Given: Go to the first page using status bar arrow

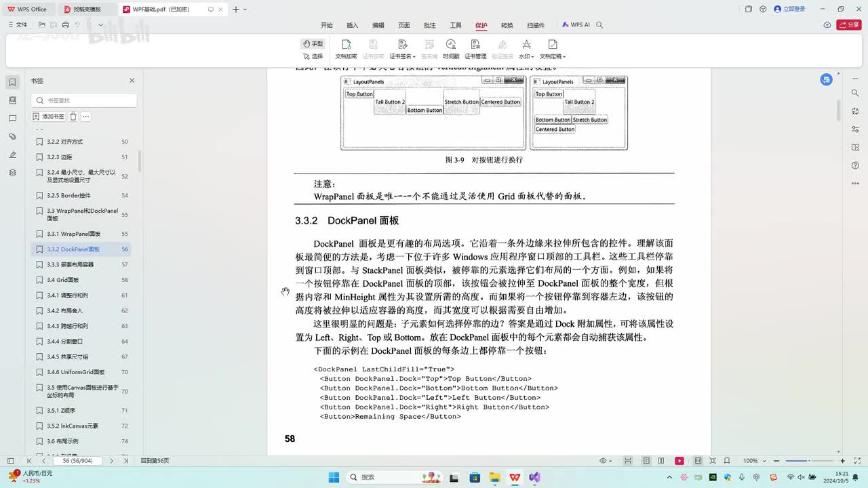Looking at the screenshot, I should click(x=29, y=461).
